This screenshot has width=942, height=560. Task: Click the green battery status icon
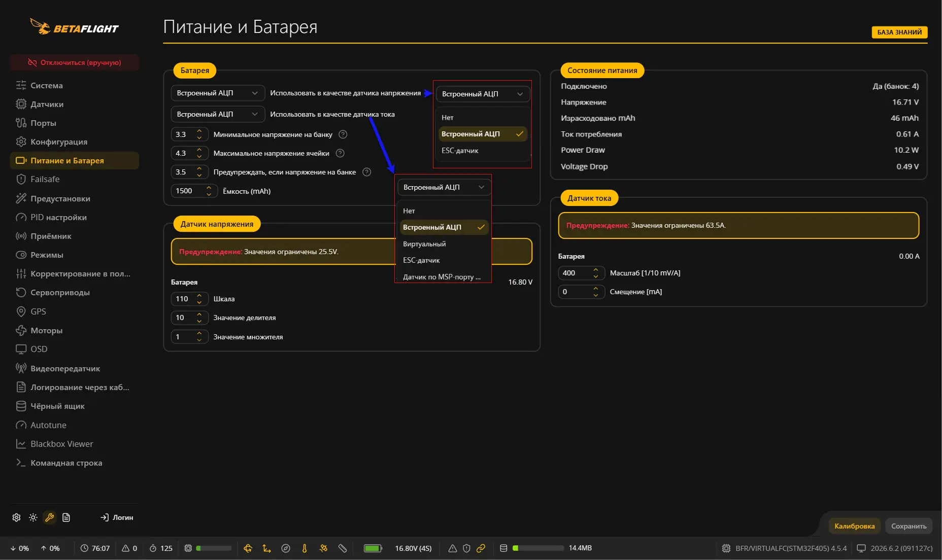pyautogui.click(x=373, y=548)
